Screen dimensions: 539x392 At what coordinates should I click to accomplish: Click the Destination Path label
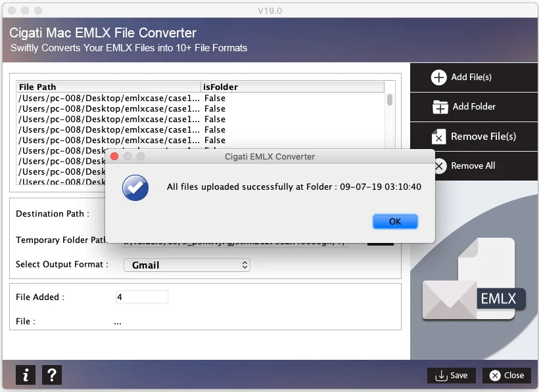tap(53, 214)
